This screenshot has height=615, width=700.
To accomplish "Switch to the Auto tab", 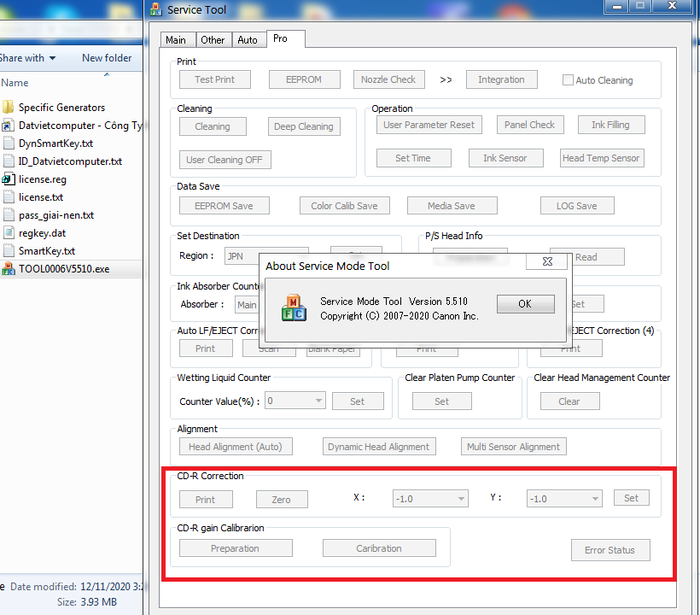I will point(248,40).
